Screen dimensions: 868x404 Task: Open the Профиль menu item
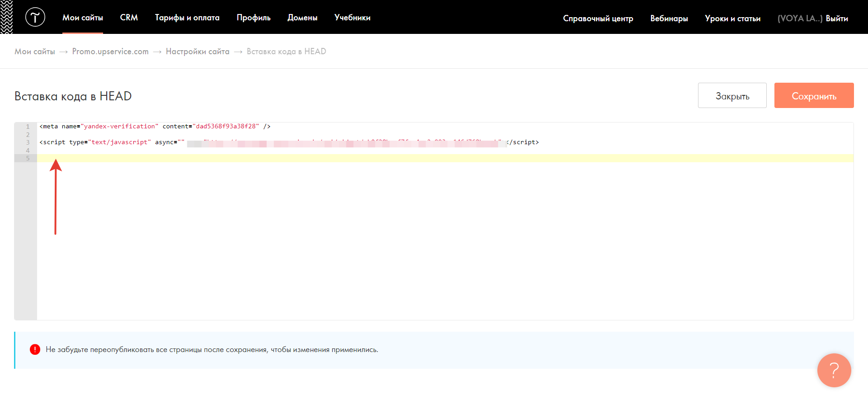(x=254, y=18)
